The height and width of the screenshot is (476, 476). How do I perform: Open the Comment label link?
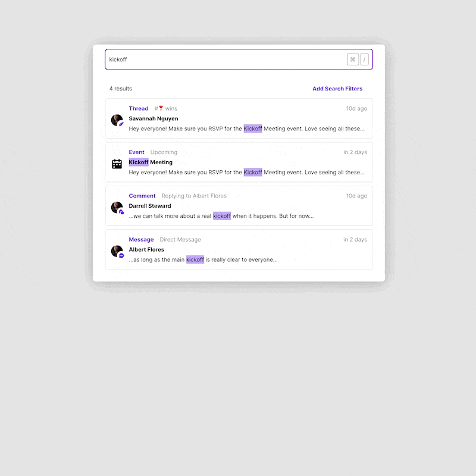point(142,196)
